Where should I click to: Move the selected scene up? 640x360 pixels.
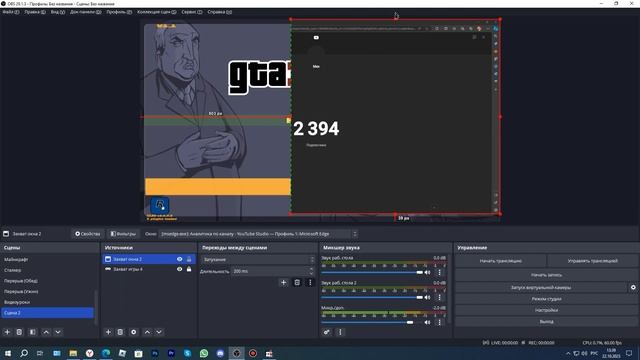coord(46,332)
